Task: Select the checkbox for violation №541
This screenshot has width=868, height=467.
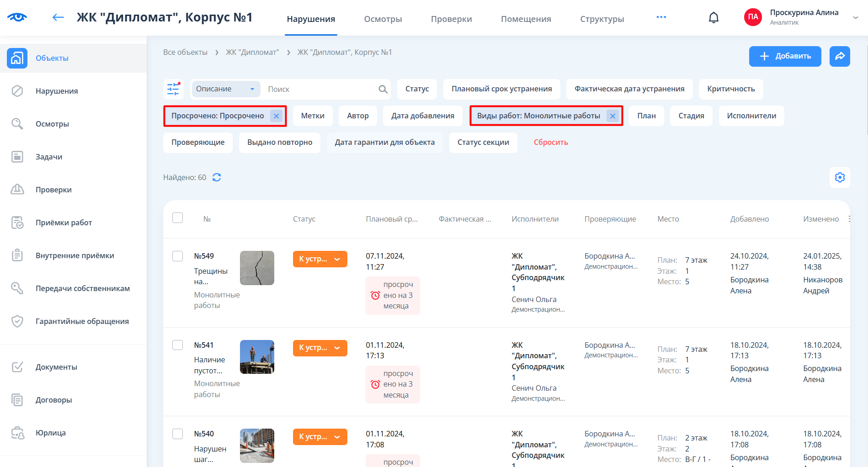Action: [x=178, y=345]
